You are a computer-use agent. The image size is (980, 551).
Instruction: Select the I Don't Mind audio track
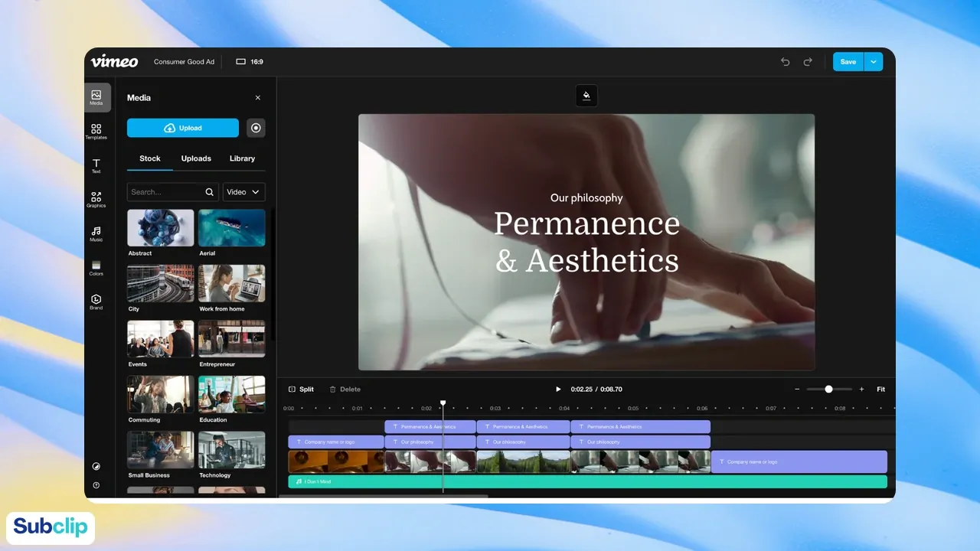587,482
